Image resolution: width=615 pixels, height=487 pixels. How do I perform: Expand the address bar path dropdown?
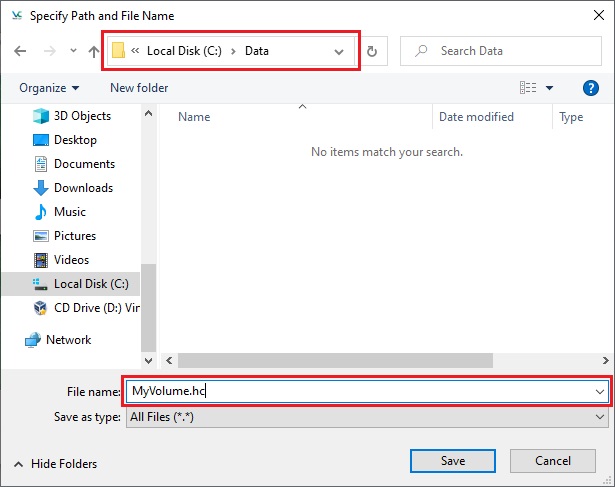pyautogui.click(x=341, y=51)
